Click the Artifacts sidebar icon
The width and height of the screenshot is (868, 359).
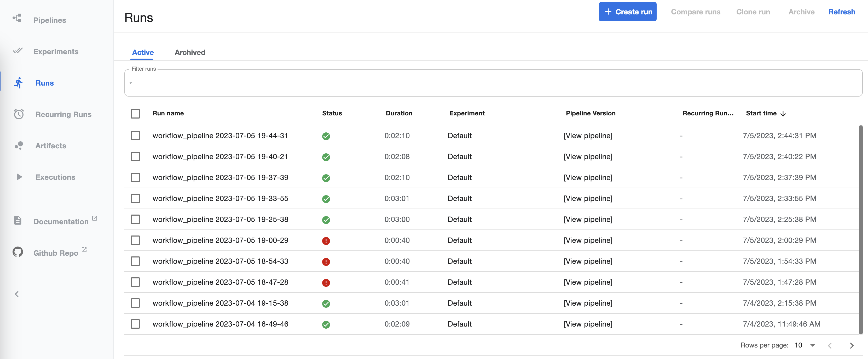tap(18, 145)
